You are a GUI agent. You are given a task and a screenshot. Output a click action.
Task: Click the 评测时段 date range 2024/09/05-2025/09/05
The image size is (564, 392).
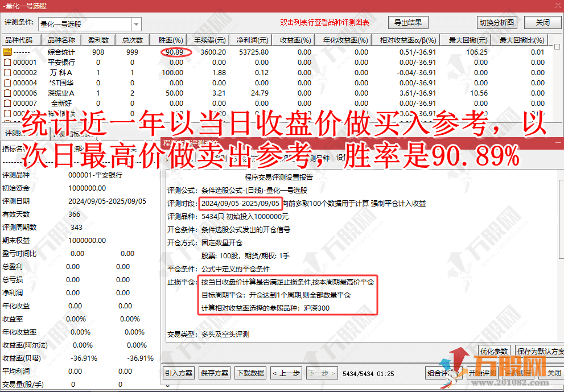pyautogui.click(x=240, y=204)
